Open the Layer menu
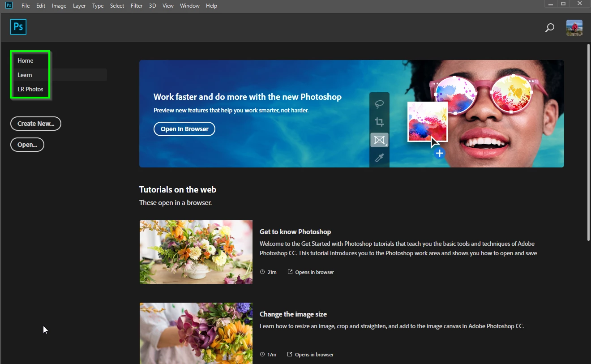Screen dimensions: 591x364 pyautogui.click(x=79, y=6)
